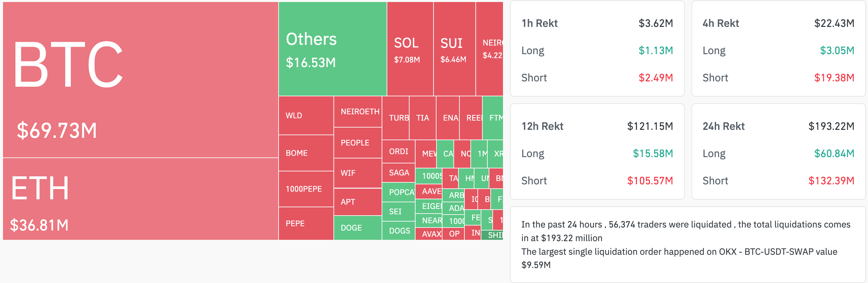Click the ORDI heatmap tile
868x283 pixels.
click(398, 151)
